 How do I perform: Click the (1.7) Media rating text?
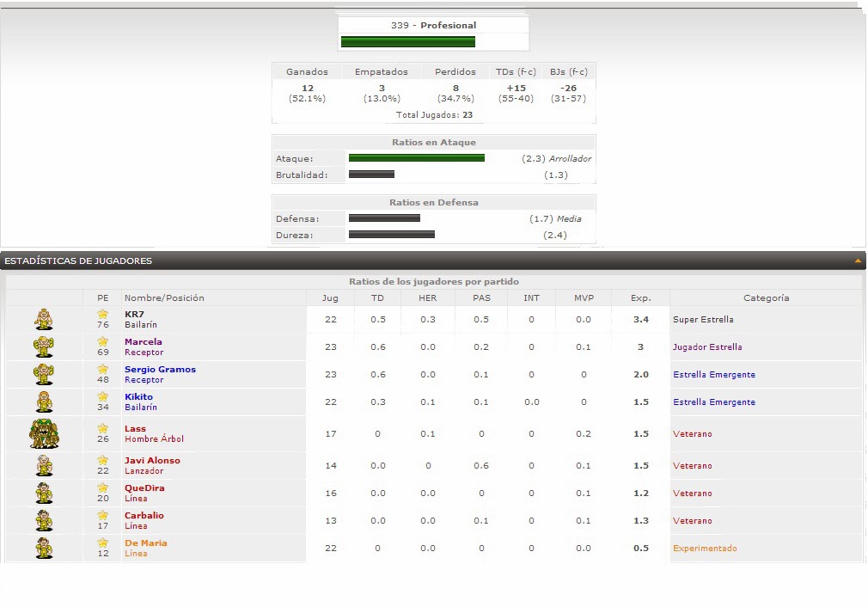(555, 218)
